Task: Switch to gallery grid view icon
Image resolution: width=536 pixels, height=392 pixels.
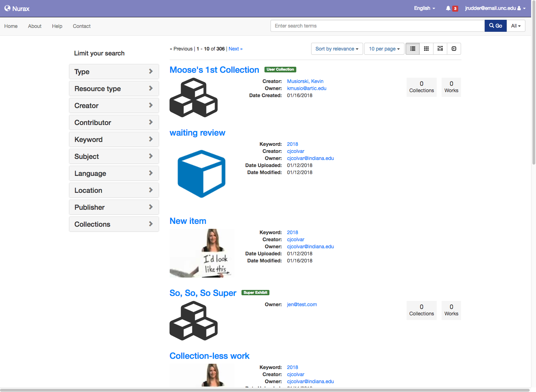Action: pos(426,49)
